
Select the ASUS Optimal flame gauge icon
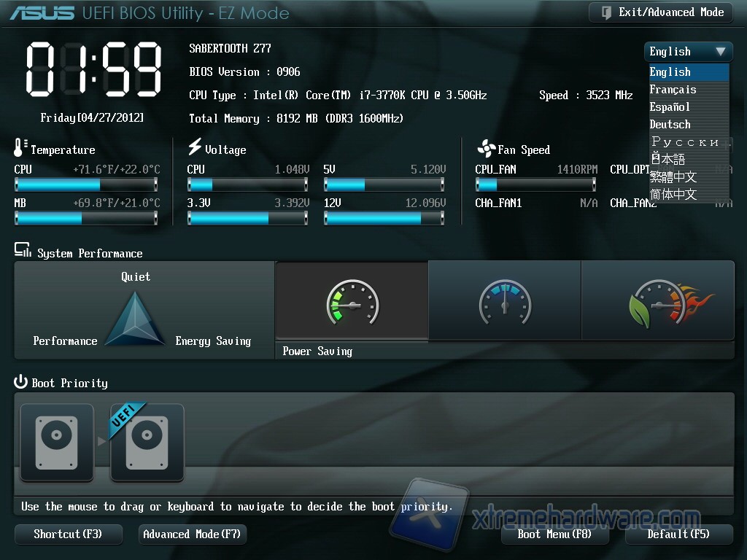coord(658,302)
